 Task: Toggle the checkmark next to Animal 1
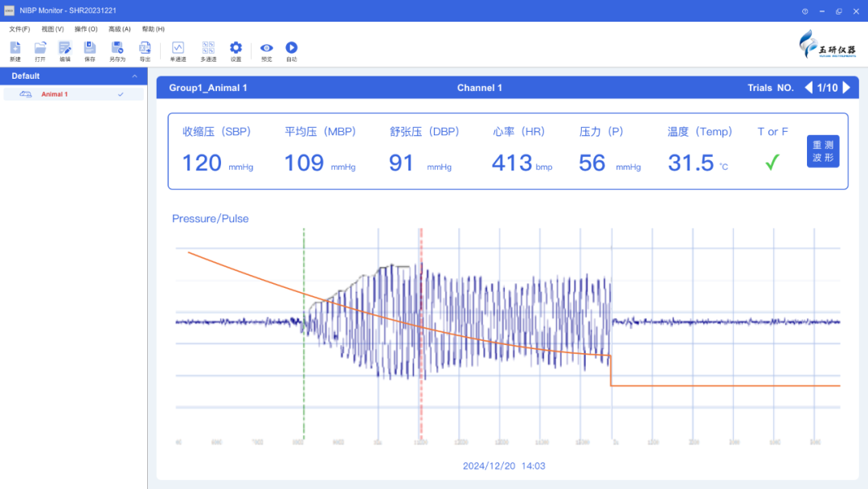(121, 94)
